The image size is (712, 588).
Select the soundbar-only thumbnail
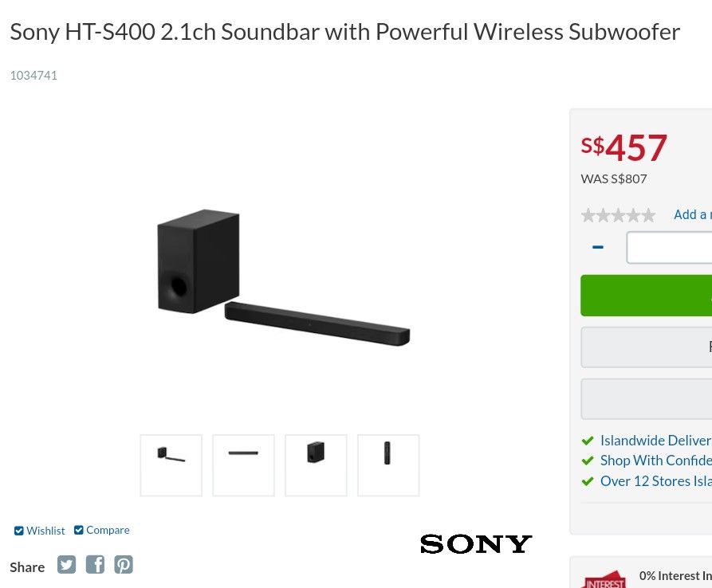click(x=243, y=465)
